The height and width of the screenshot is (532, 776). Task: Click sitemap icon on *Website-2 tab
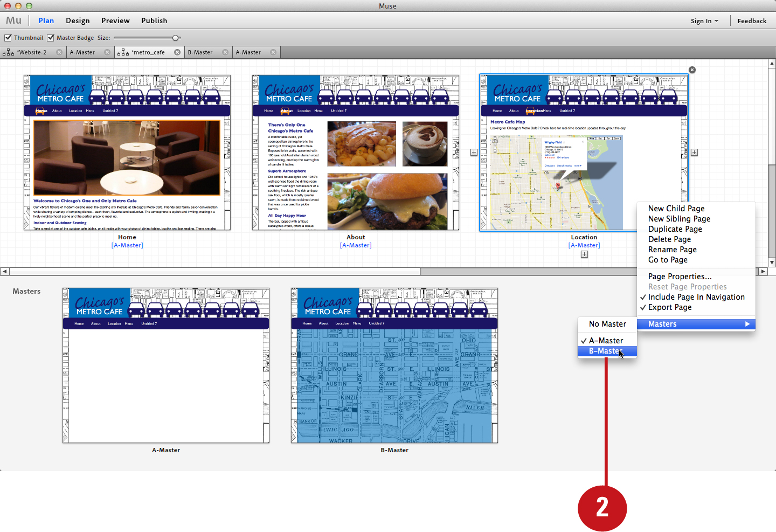click(9, 52)
